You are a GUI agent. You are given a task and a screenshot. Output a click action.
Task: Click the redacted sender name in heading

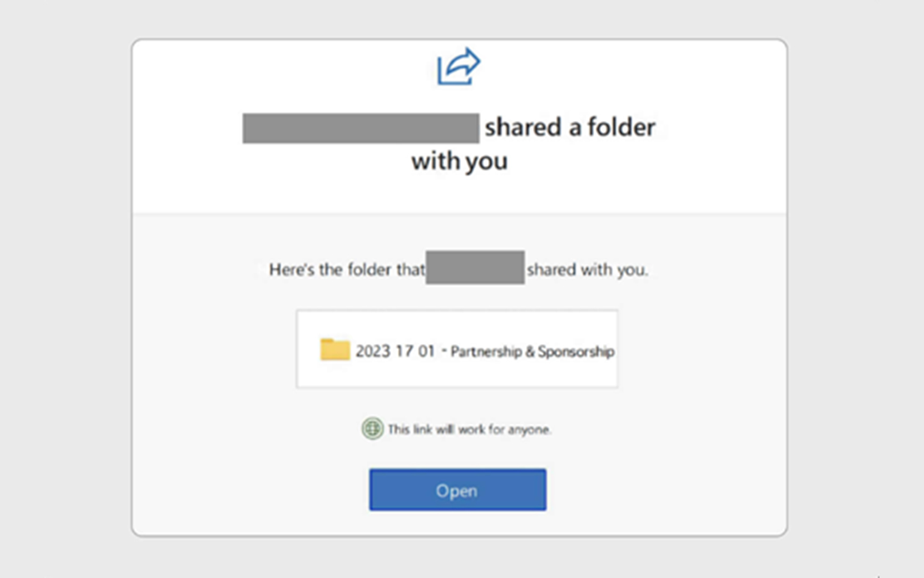click(x=360, y=128)
